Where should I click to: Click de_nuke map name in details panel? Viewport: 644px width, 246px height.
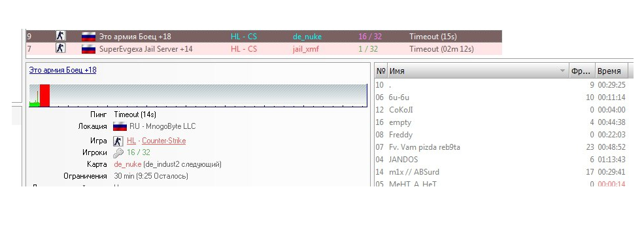pos(127,165)
